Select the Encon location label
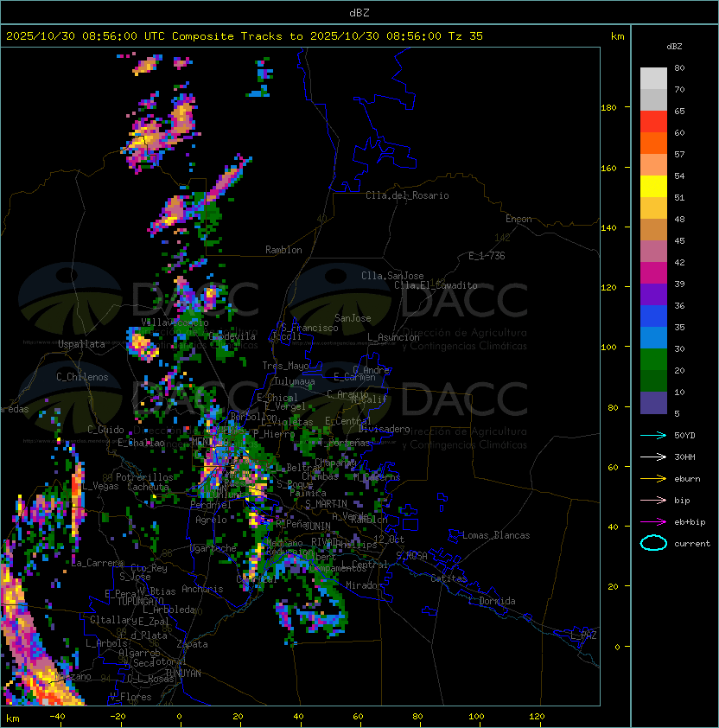This screenshot has width=719, height=728. 519,219
